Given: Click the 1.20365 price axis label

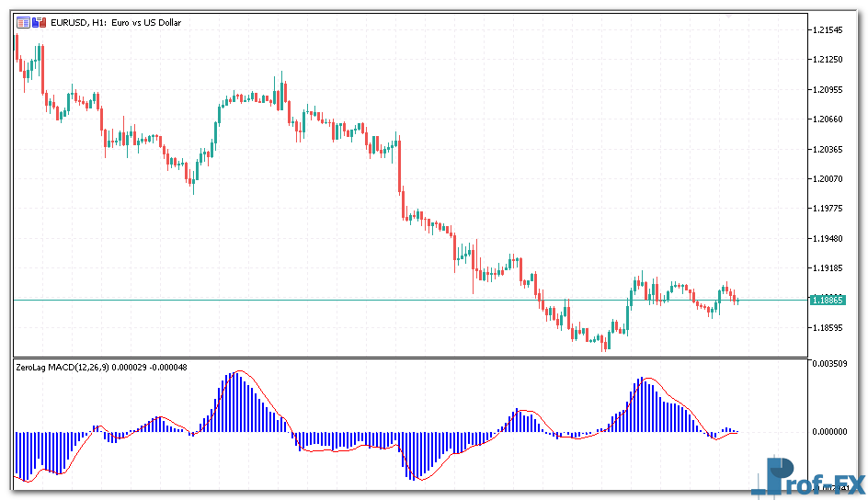Looking at the screenshot, I should pyautogui.click(x=828, y=149).
